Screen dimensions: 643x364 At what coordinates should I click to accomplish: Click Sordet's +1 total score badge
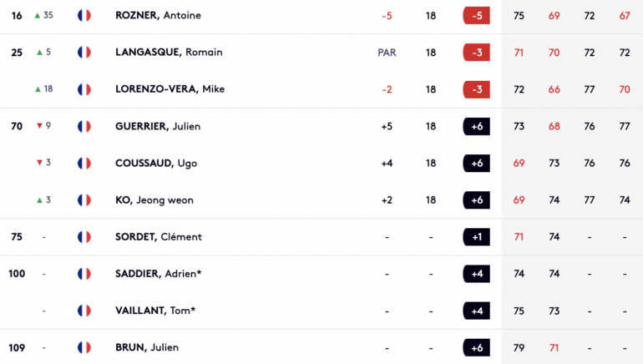point(476,237)
